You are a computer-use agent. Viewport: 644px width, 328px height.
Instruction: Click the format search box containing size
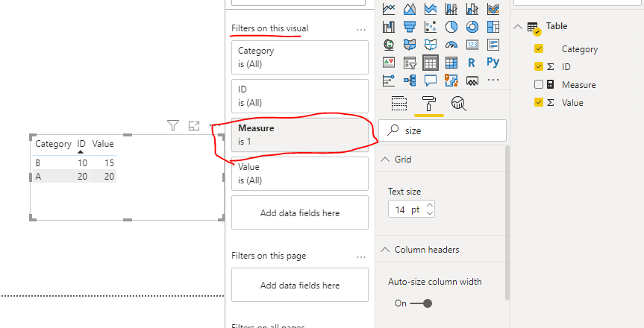pyautogui.click(x=443, y=130)
